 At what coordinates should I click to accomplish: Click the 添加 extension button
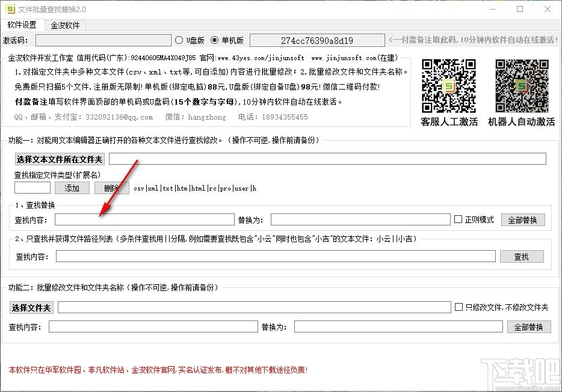tap(72, 188)
